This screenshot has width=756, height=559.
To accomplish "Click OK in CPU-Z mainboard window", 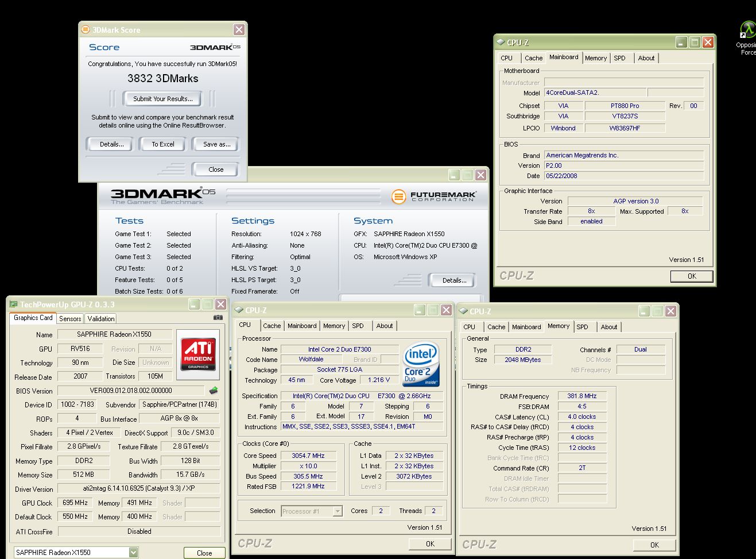I will 692,276.
